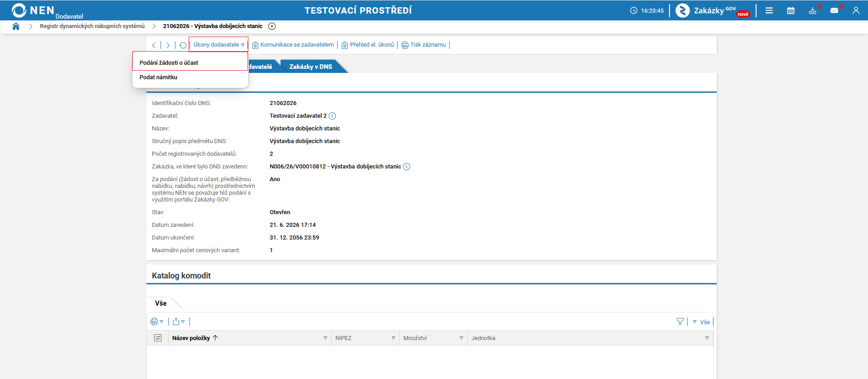Open the calendar icon in header
The height and width of the screenshot is (379, 868).
pos(791,10)
